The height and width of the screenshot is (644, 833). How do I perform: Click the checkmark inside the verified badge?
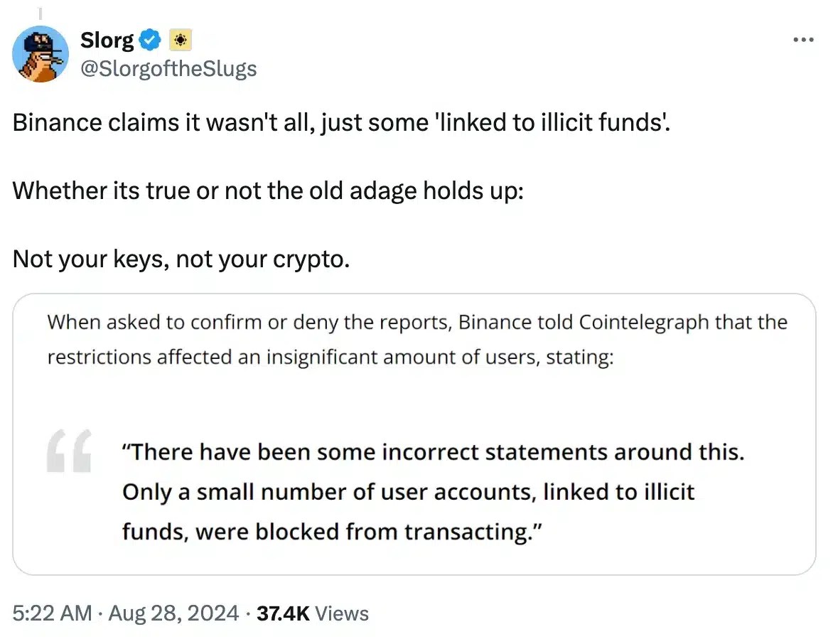149,40
